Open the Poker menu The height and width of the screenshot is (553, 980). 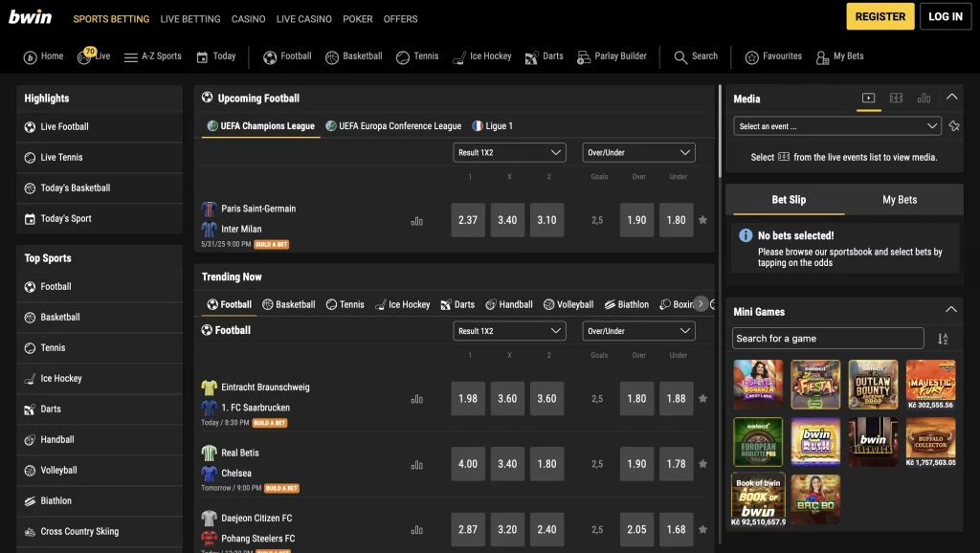pyautogui.click(x=358, y=19)
